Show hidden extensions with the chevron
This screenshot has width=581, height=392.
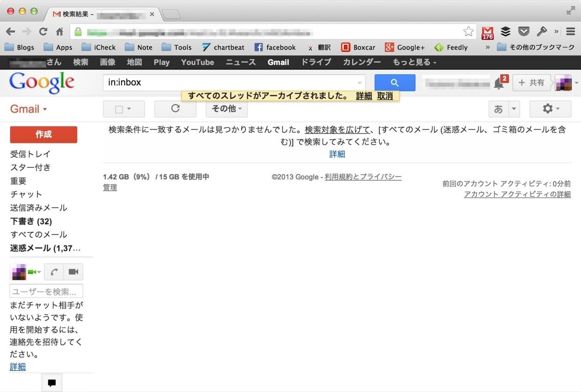(556, 31)
